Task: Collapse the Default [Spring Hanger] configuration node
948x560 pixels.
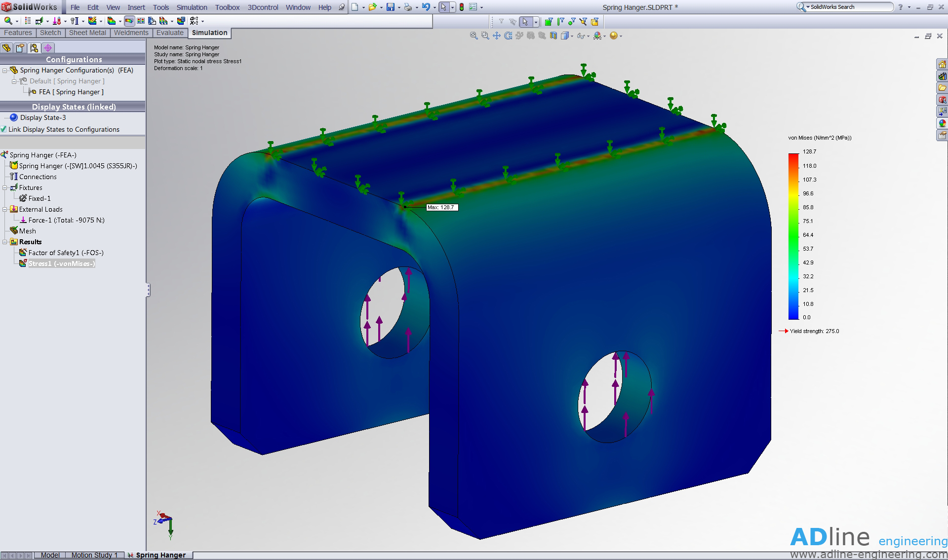Action: [x=14, y=81]
